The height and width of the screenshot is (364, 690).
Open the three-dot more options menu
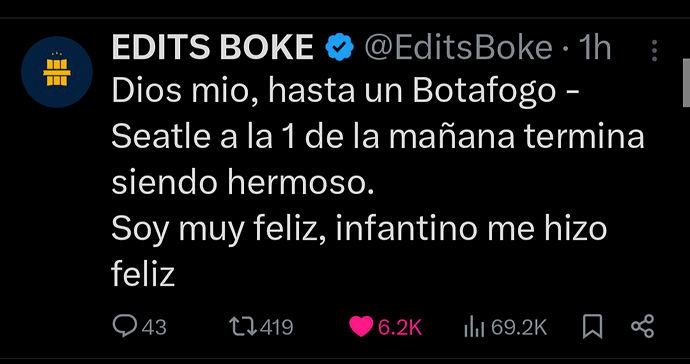[654, 50]
